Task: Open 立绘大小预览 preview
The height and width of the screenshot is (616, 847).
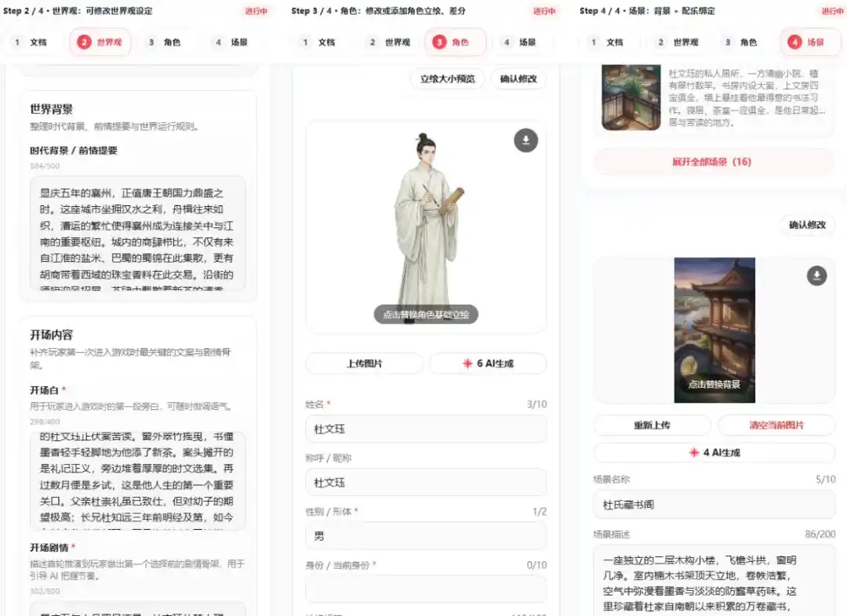Action: point(447,79)
